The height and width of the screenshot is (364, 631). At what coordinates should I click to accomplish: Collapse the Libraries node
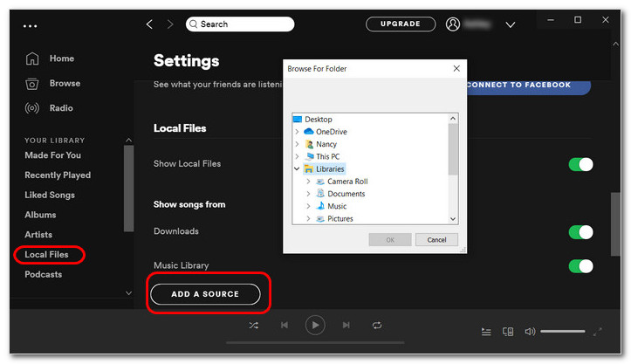coord(297,169)
